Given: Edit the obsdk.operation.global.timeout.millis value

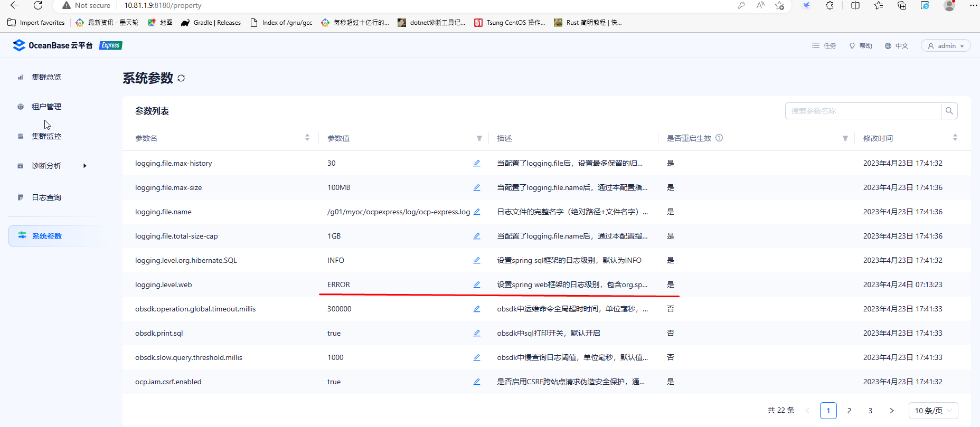Looking at the screenshot, I should click(x=477, y=309).
